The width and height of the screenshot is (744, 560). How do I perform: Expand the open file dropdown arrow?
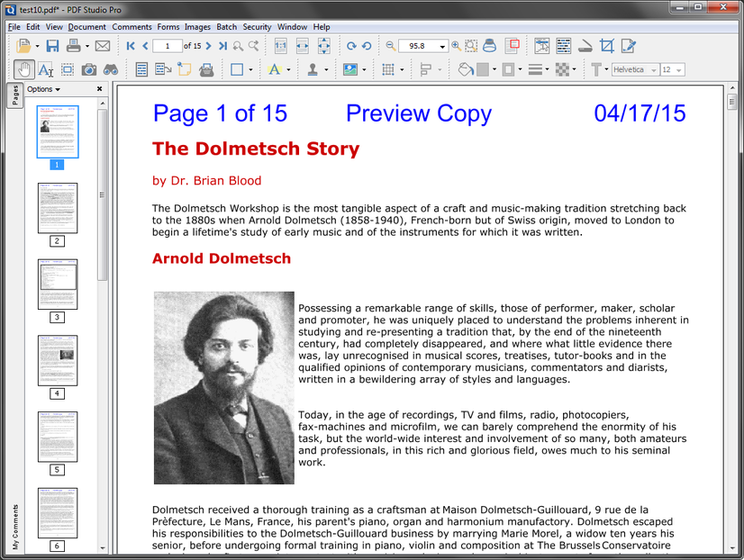point(37,47)
